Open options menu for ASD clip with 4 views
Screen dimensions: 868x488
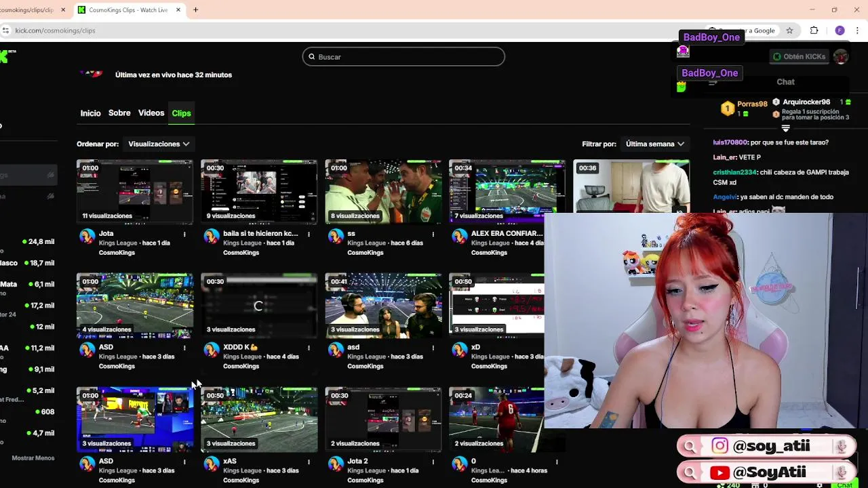(x=184, y=348)
